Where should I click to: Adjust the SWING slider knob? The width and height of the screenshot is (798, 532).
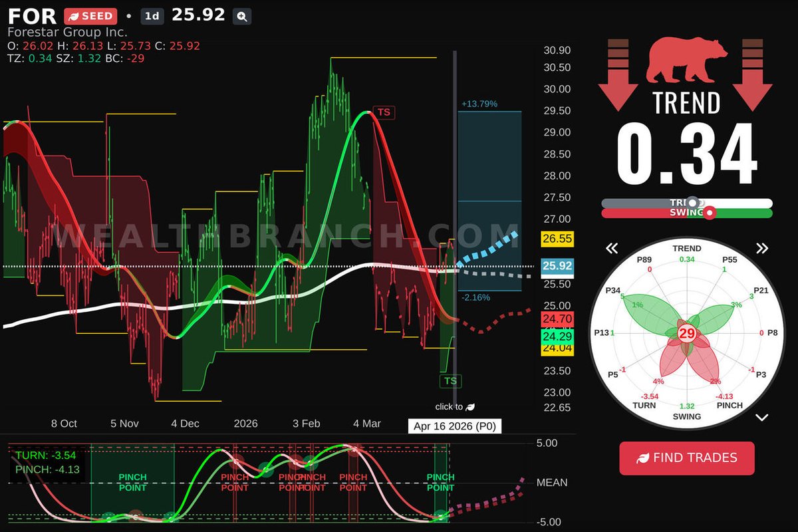pyautogui.click(x=710, y=213)
